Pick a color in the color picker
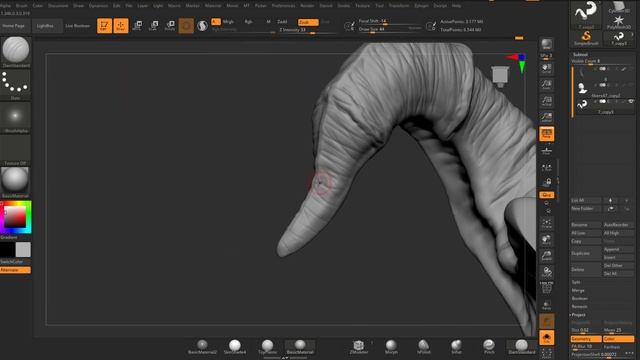 16,217
